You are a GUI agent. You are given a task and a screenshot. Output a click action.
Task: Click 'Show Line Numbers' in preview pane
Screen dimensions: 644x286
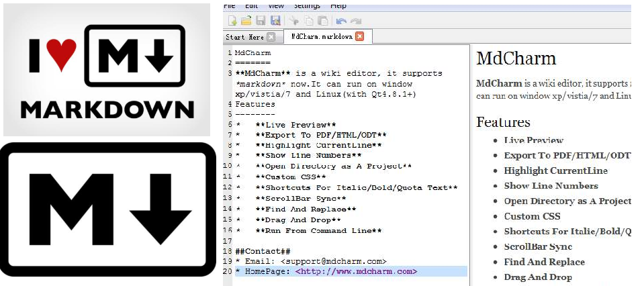click(x=551, y=186)
